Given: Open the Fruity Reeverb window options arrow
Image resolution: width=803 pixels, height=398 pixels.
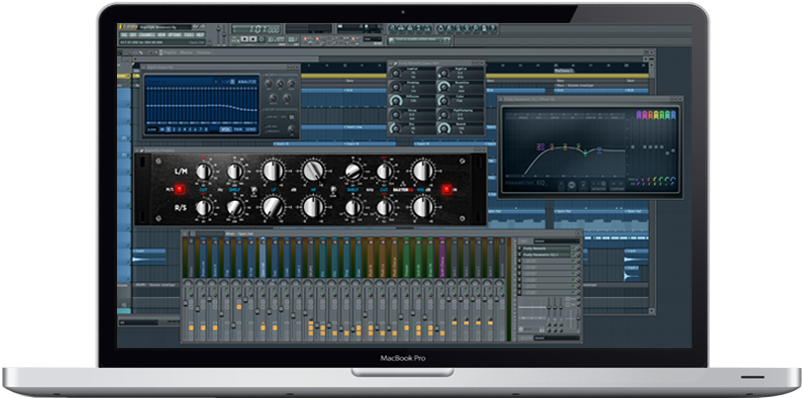Looking at the screenshot, I should tap(391, 63).
